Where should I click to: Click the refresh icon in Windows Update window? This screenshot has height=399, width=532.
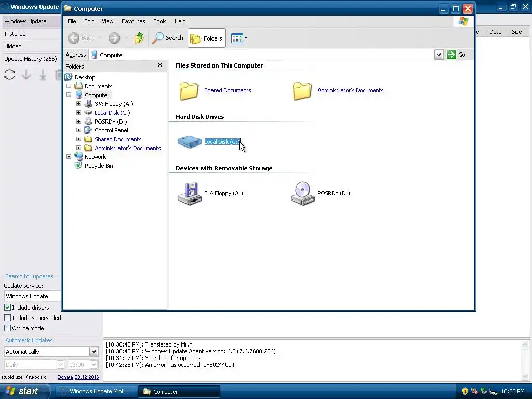click(9, 74)
